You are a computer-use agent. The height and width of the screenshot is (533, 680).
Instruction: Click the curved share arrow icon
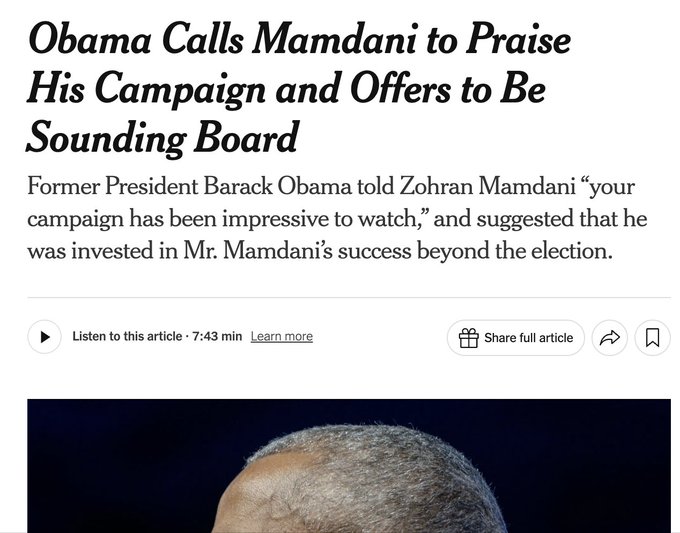pos(609,338)
